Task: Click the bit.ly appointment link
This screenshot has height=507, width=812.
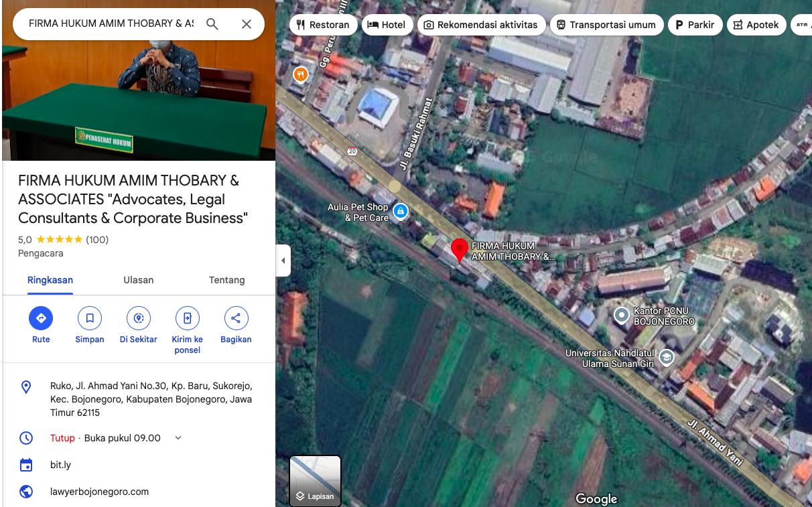Action: coord(60,465)
